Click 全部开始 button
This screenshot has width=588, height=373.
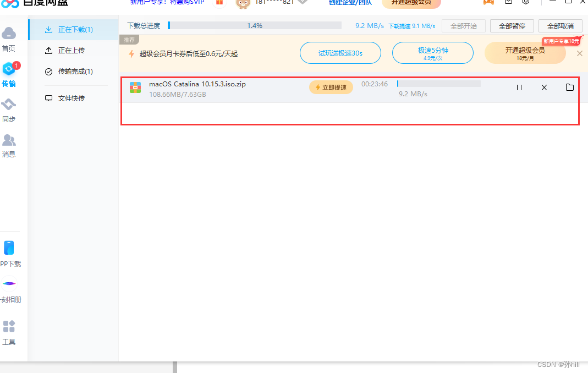click(464, 26)
